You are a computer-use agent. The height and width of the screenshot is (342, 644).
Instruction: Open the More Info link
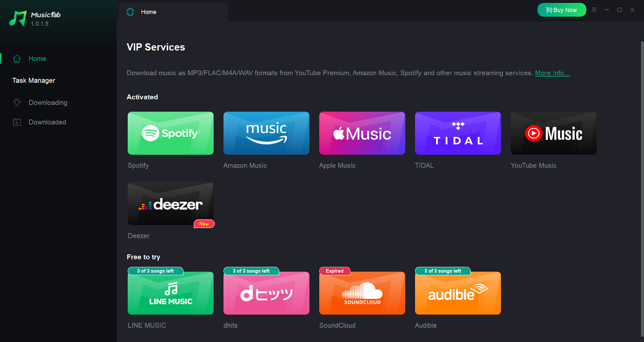552,73
